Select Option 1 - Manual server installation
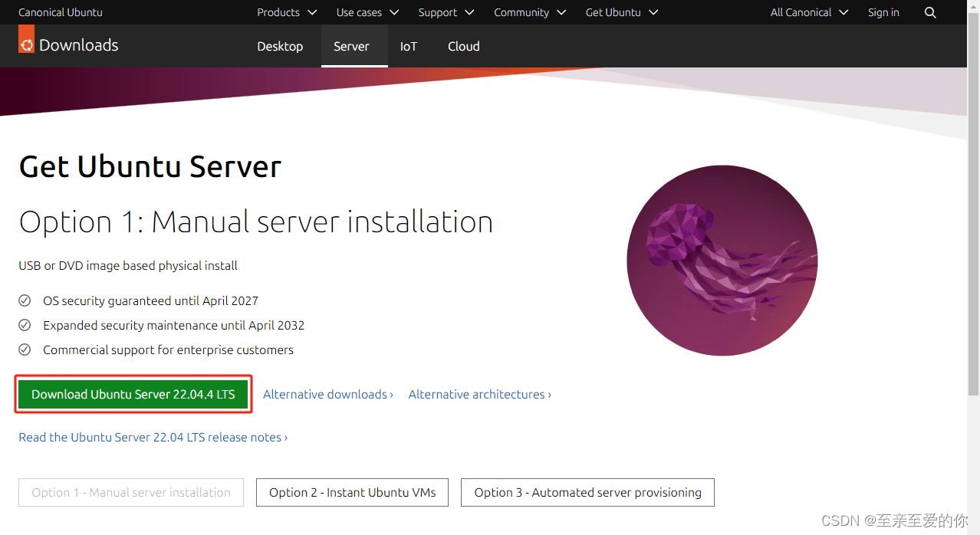The width and height of the screenshot is (980, 535). (x=131, y=493)
